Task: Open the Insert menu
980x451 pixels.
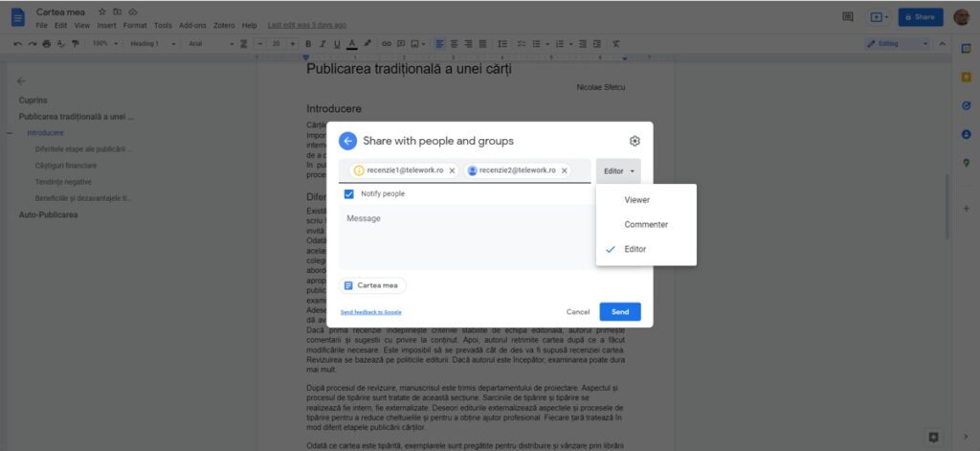Action: [106, 26]
